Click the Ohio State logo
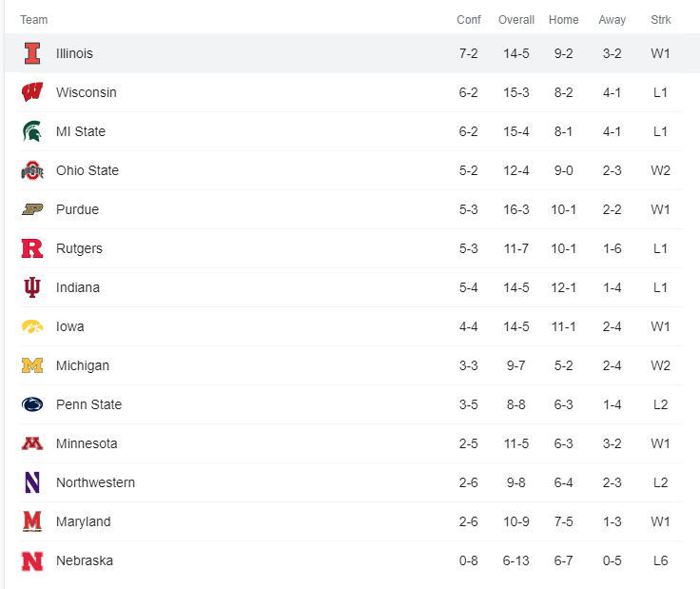700x589 pixels. [32, 170]
